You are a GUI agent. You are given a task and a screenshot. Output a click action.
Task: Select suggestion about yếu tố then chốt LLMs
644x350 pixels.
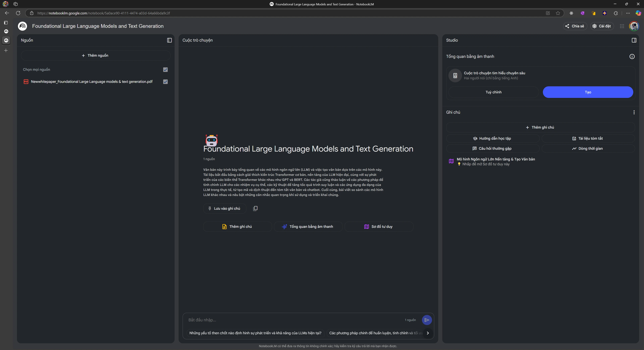click(x=255, y=333)
